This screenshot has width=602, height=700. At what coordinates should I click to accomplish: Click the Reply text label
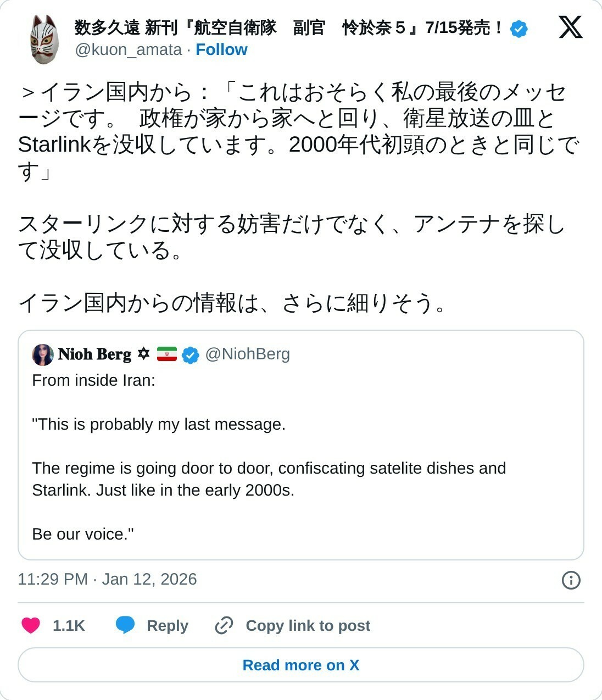coord(167,625)
